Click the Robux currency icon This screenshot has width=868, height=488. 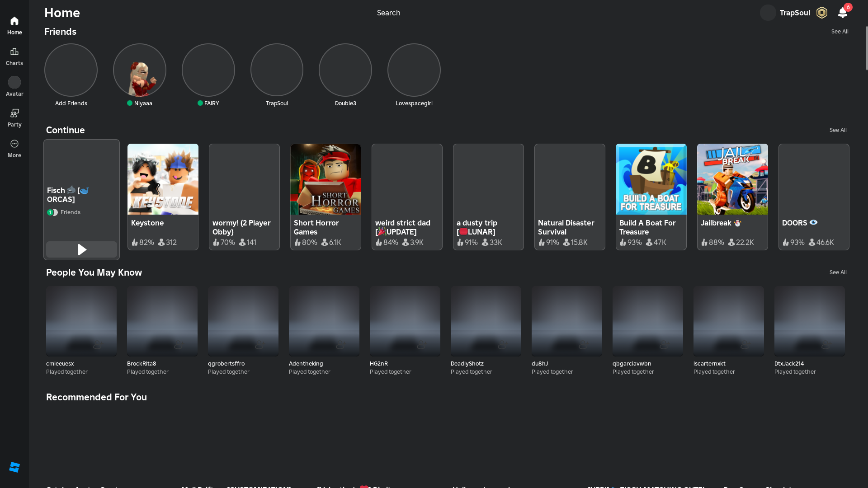coord(822,13)
